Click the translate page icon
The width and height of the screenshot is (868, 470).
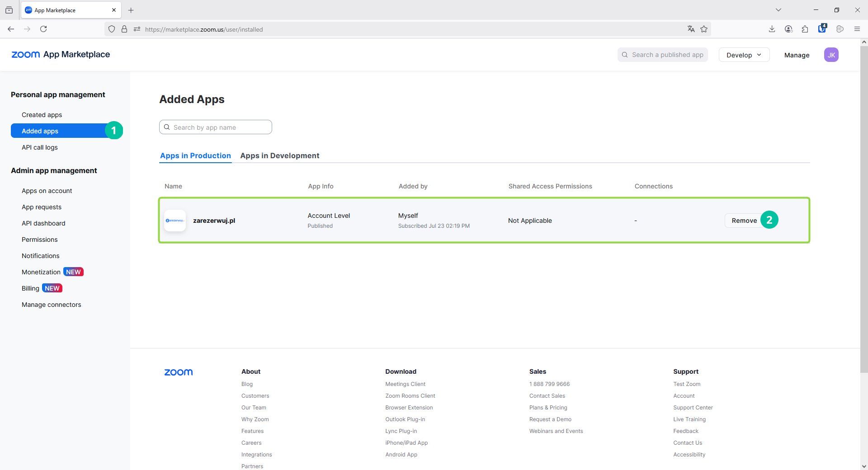[x=691, y=29]
